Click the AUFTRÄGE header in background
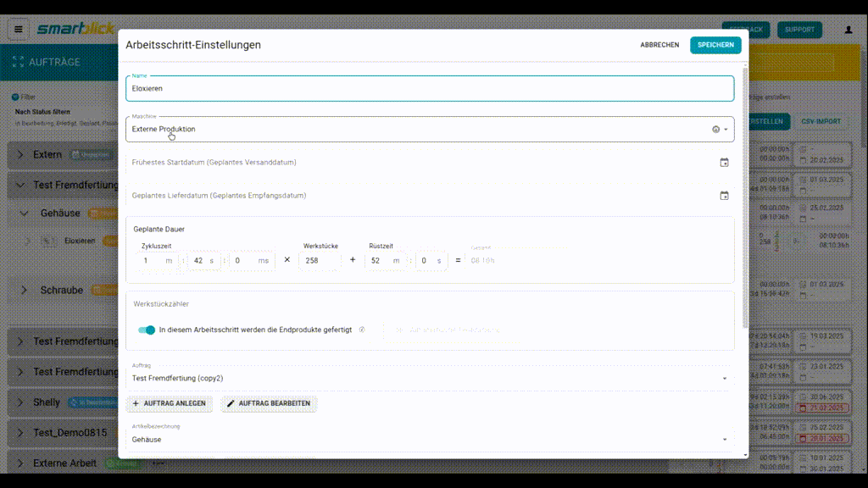Viewport: 868px width, 488px height. pyautogui.click(x=54, y=62)
